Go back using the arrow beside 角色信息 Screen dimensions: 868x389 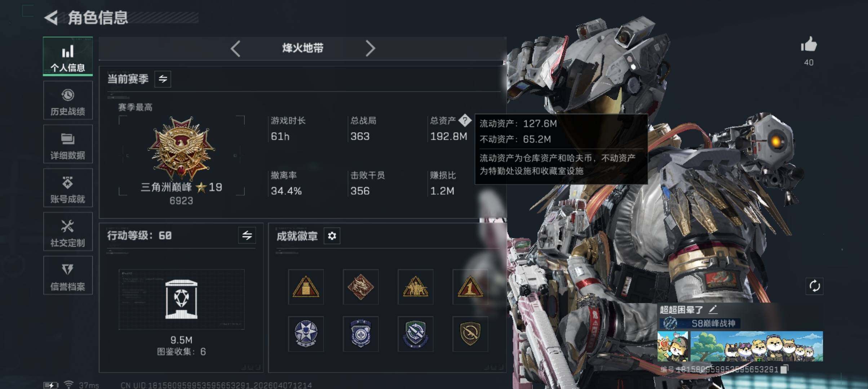click(x=51, y=18)
